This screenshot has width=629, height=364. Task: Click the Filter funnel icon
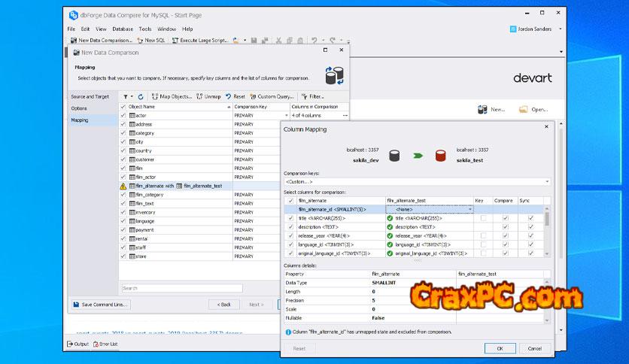pyautogui.click(x=303, y=96)
